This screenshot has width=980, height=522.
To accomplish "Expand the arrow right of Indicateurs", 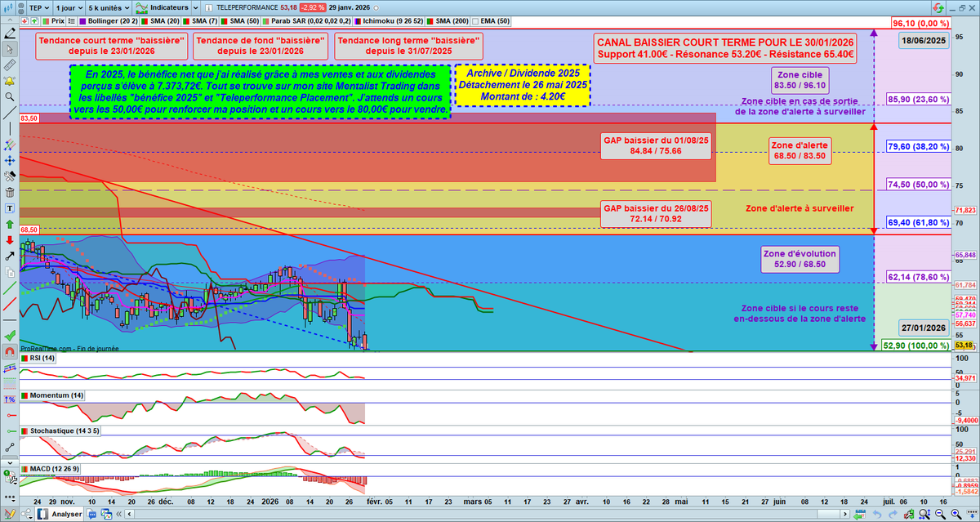I will pyautogui.click(x=195, y=7).
